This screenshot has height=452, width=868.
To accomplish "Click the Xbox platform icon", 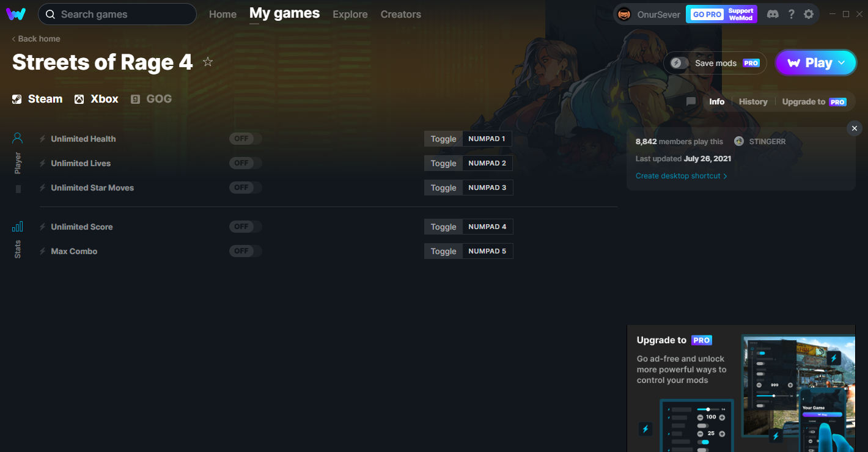I will point(79,99).
